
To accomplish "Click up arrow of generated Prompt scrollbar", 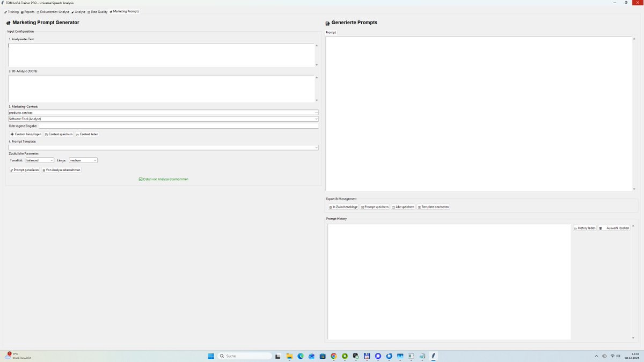I will click(634, 39).
